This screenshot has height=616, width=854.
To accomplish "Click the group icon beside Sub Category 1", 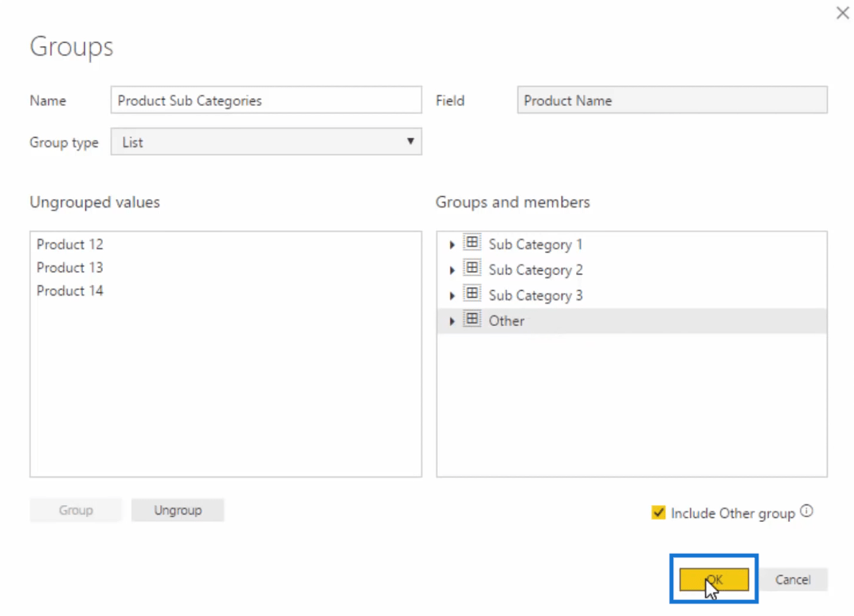I will click(x=472, y=242).
